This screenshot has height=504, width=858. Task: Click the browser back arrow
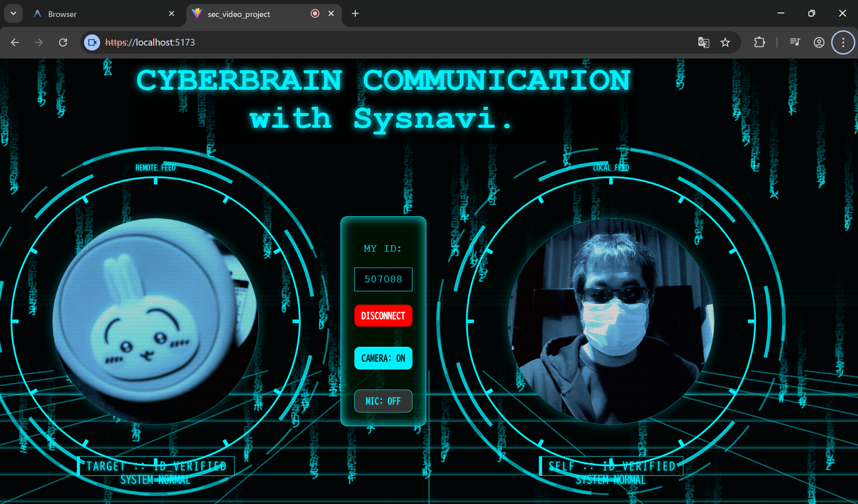tap(15, 42)
